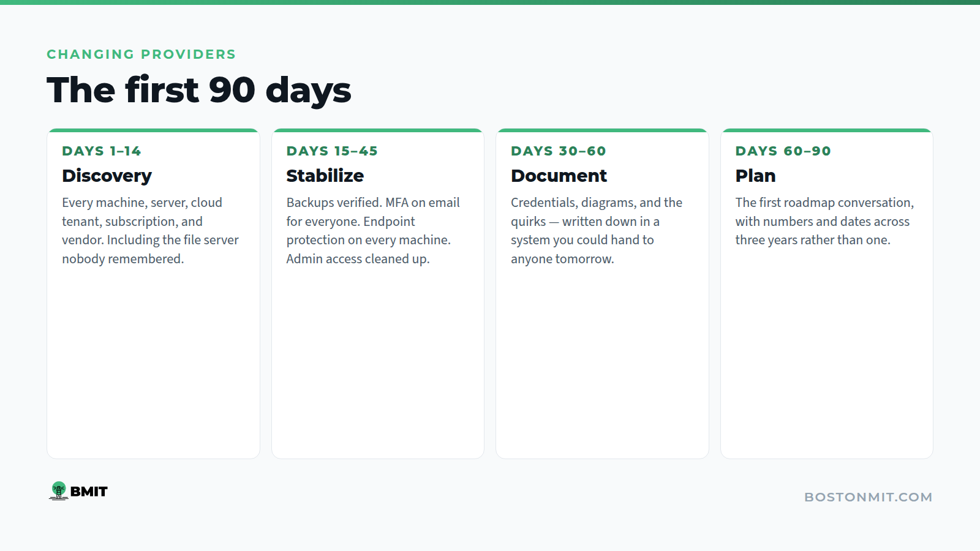
Task: Select the 'The first 90 days' title
Action: [199, 90]
